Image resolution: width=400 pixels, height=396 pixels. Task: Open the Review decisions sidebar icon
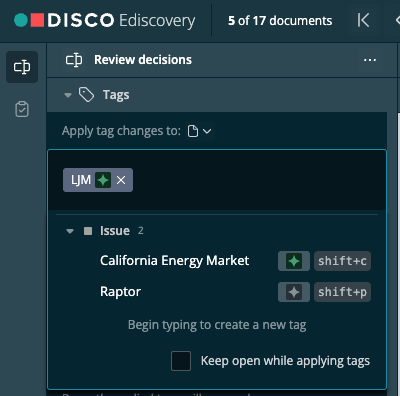tap(22, 67)
